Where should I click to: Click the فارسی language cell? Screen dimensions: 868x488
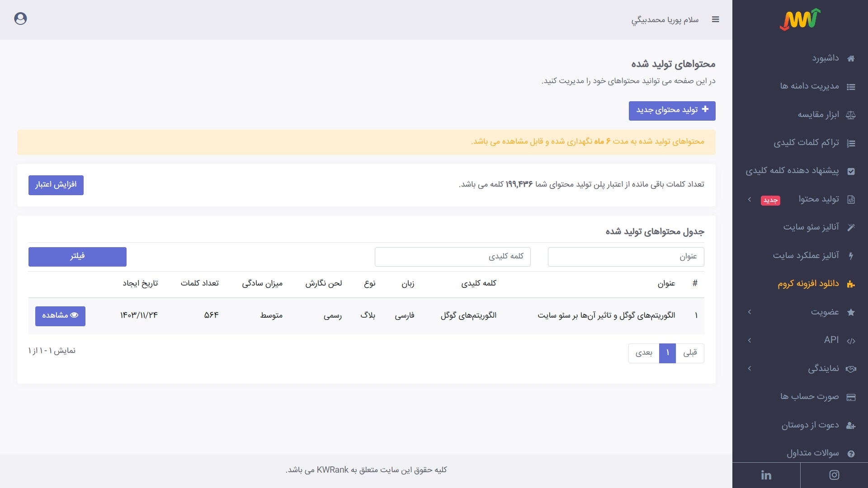tap(405, 315)
